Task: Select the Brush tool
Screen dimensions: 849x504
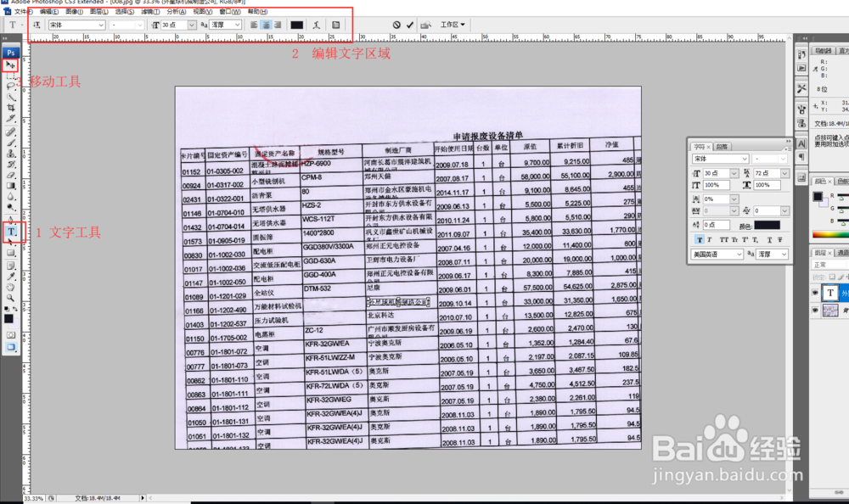Action: point(10,143)
